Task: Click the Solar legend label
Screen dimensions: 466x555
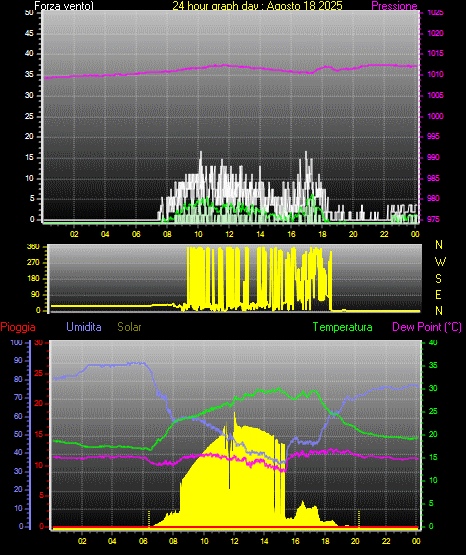Action: click(x=129, y=327)
